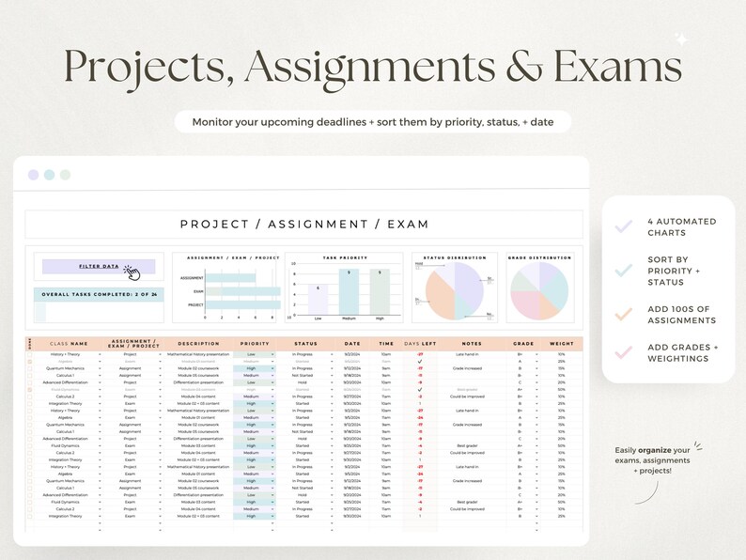This screenshot has height=560, width=746.
Task: Click pink slice of Grade Distribution pie
Action: [x=525, y=305]
